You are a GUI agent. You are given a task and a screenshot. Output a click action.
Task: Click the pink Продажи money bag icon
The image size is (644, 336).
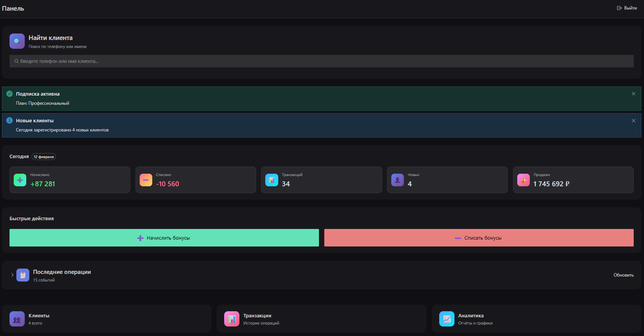pyautogui.click(x=523, y=180)
